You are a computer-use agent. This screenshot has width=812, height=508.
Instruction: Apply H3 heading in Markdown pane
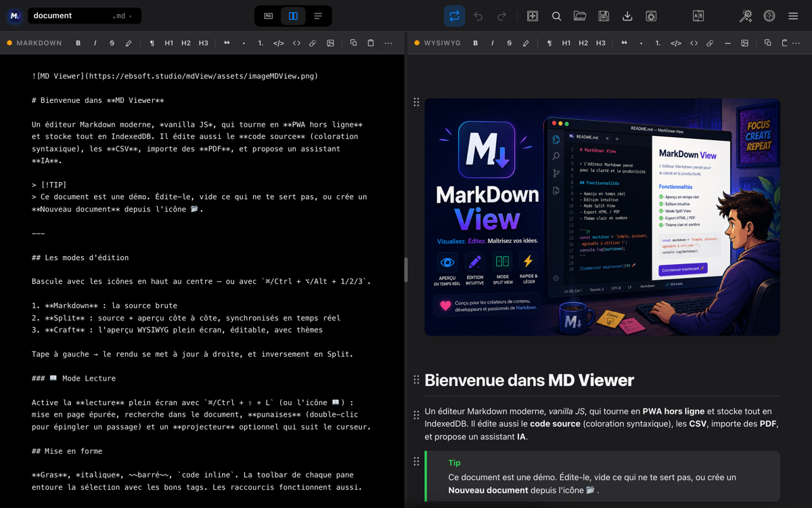[204, 43]
